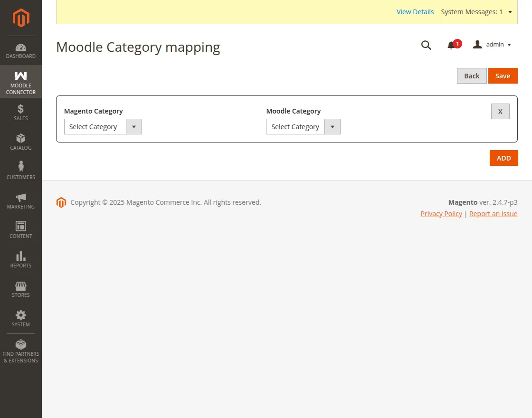Viewport: 532px width, 418px height.
Task: Open the admin account dropdown
Action: pos(492,45)
